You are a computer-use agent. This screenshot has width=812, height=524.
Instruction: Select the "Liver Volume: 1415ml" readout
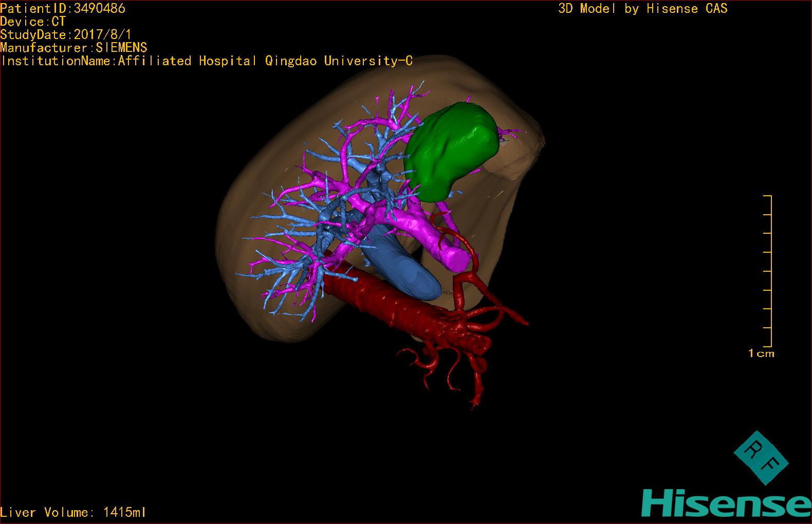tap(73, 512)
